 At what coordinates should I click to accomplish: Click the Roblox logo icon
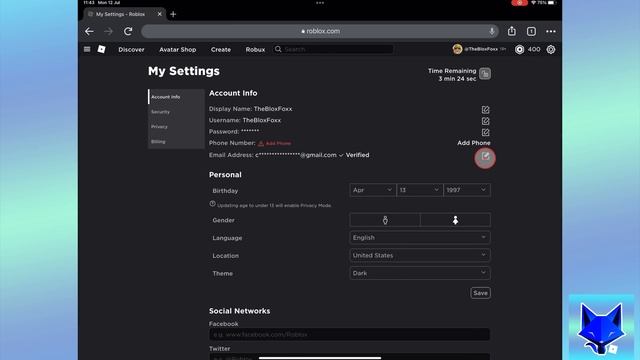click(x=101, y=49)
